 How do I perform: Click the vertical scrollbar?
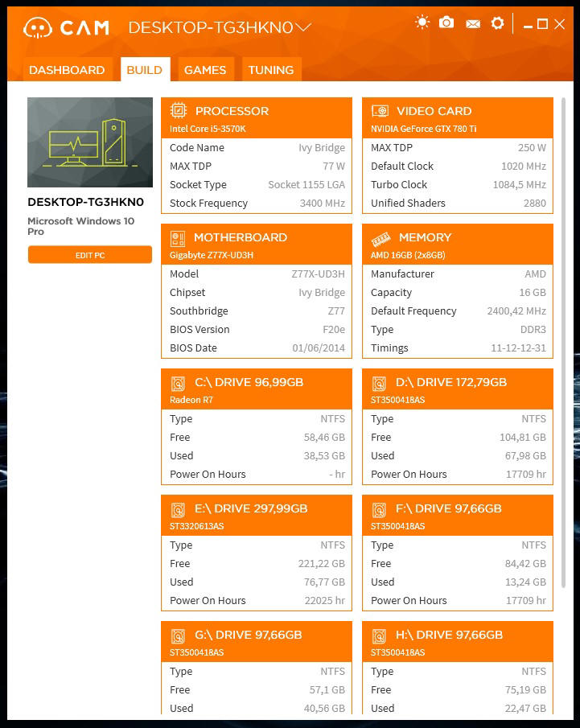[x=564, y=343]
